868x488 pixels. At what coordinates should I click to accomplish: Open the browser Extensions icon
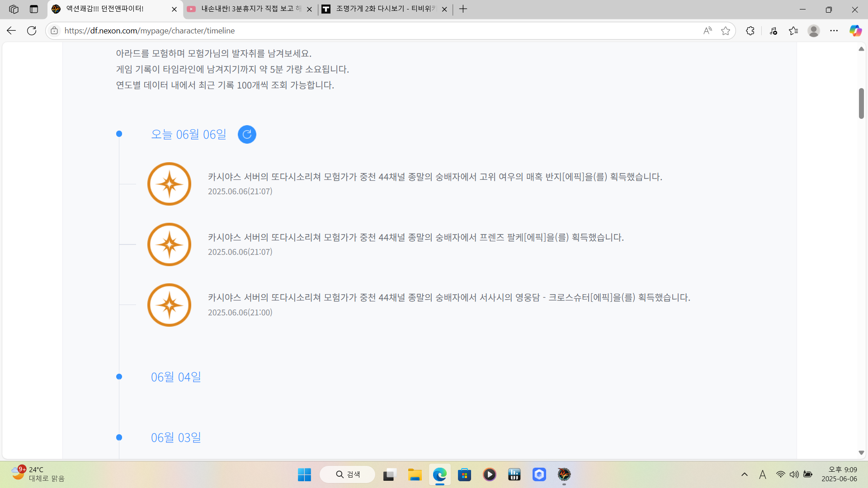pyautogui.click(x=750, y=31)
